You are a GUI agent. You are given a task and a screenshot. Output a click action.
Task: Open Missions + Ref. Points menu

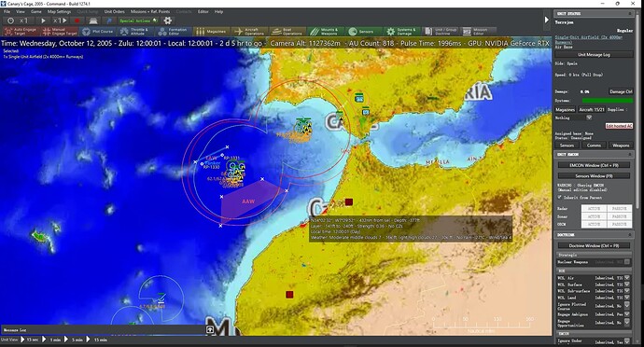coord(150,11)
